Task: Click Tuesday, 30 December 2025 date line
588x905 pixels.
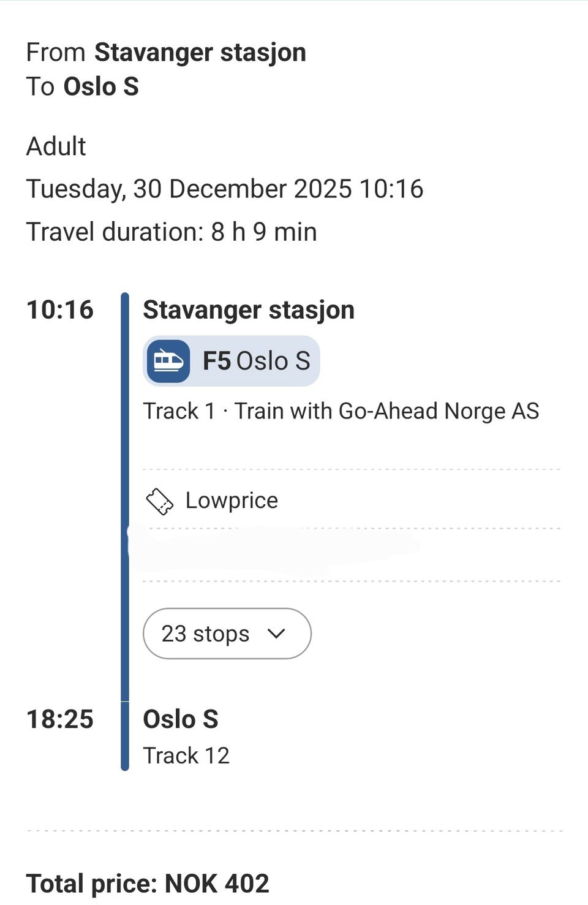Action: [x=225, y=189]
